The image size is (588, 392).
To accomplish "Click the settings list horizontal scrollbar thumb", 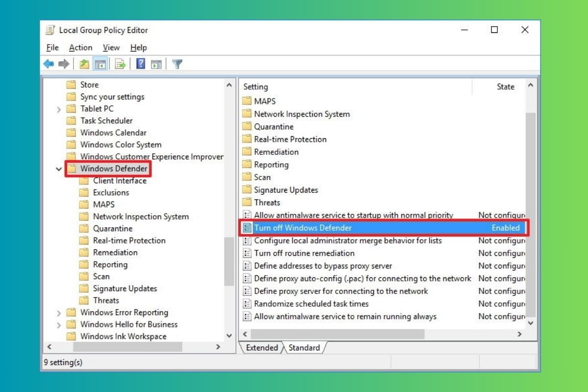I will [337, 334].
